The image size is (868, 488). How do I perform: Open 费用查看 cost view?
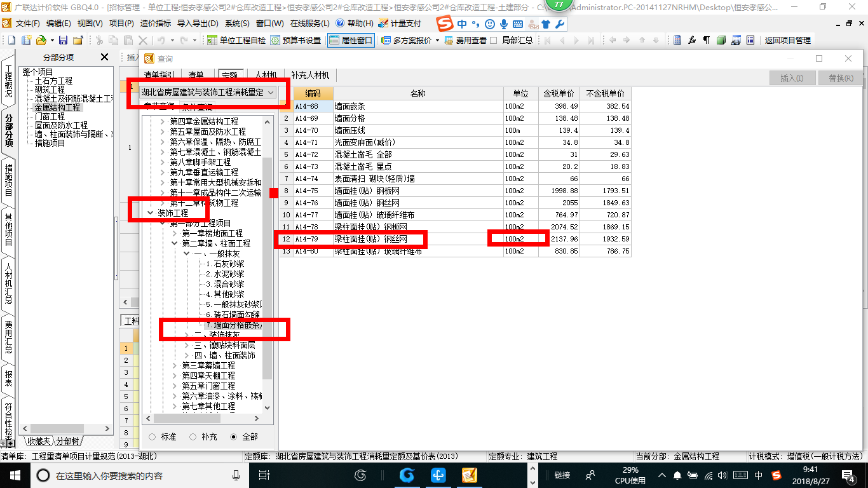coord(466,40)
